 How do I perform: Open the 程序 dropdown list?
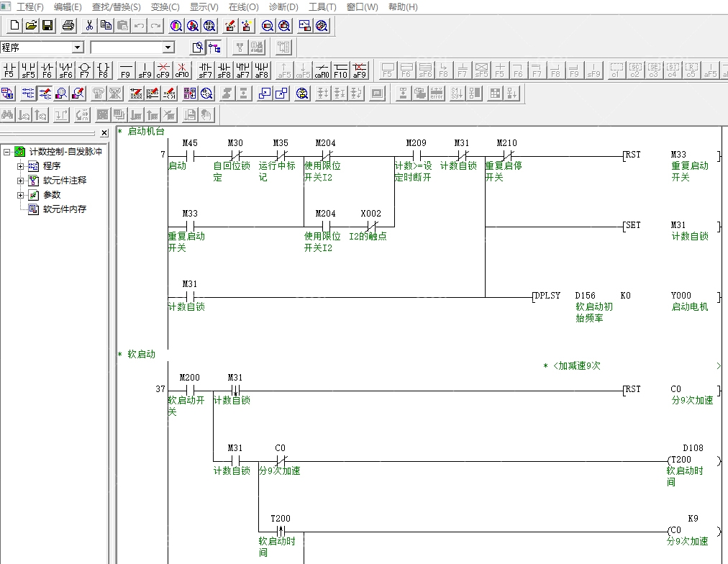(x=78, y=47)
